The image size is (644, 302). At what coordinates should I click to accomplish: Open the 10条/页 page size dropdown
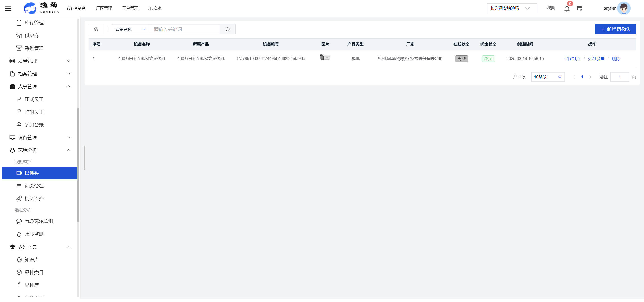pyautogui.click(x=547, y=77)
